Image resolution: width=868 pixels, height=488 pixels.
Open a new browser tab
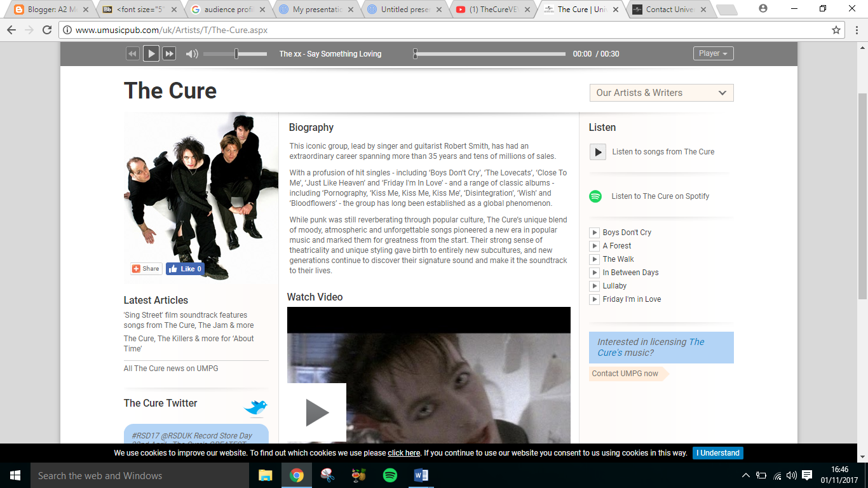point(727,10)
